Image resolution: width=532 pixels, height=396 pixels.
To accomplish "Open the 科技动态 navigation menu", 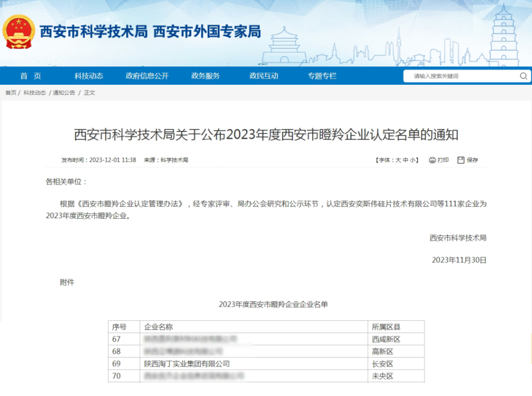I will click(89, 75).
